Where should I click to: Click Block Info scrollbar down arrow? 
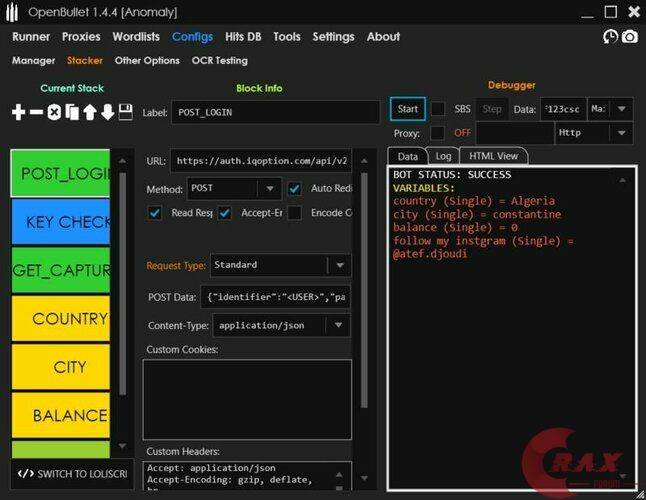click(x=364, y=478)
